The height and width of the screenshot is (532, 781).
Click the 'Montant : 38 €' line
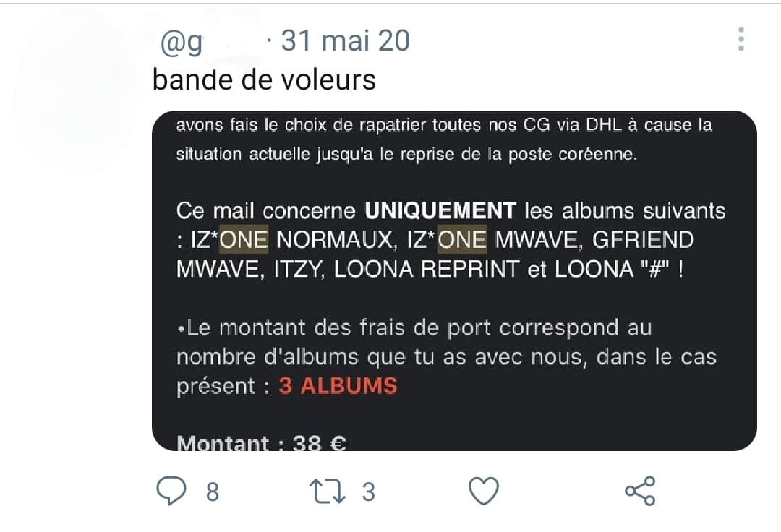[262, 442]
